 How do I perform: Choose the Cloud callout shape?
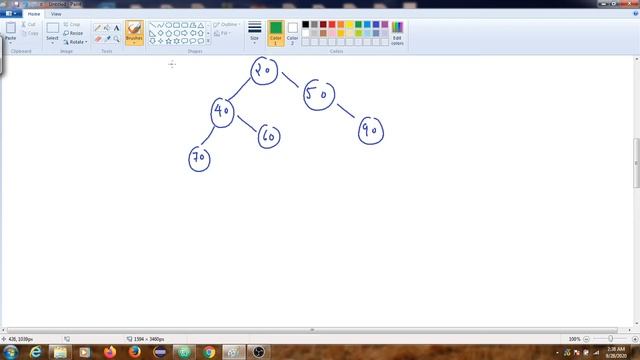201,41
